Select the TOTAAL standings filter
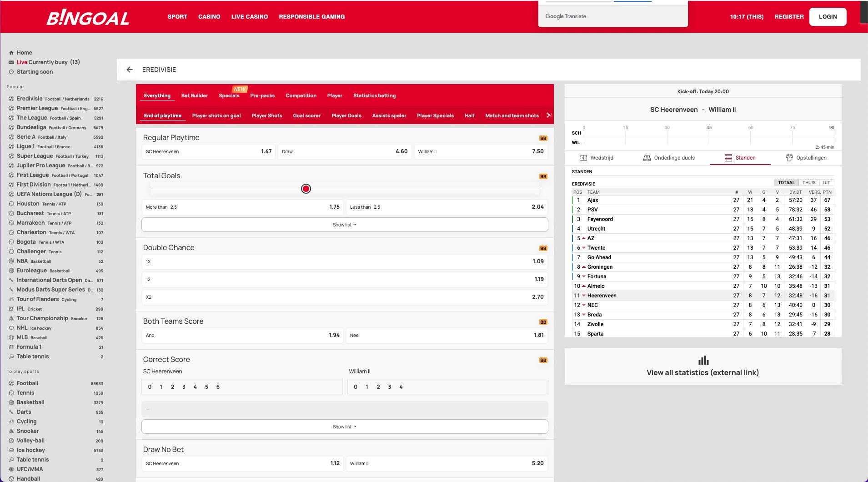The image size is (868, 482). click(x=786, y=183)
